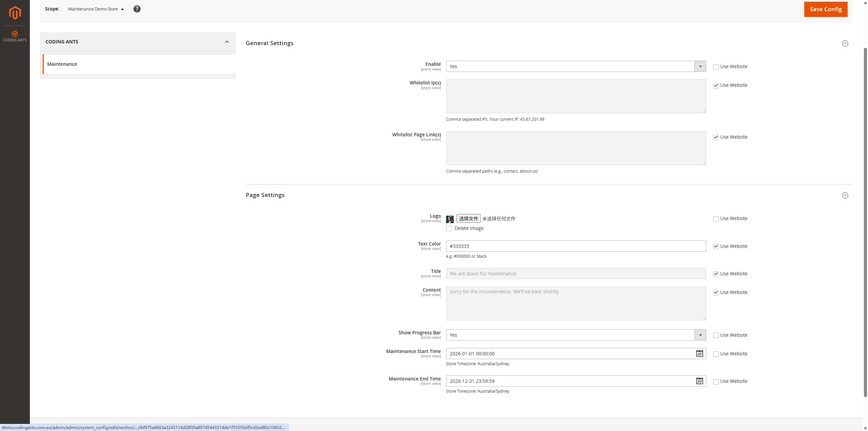Check the Delete Image checkbox

click(449, 229)
